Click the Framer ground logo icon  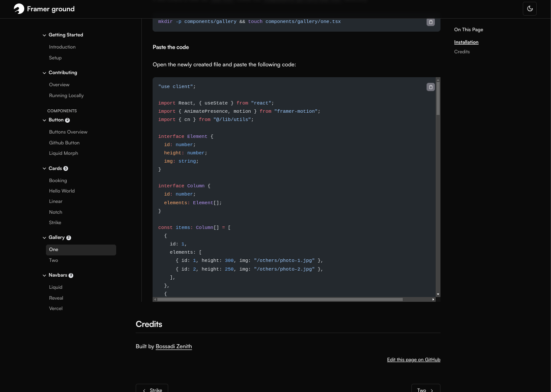[19, 9]
